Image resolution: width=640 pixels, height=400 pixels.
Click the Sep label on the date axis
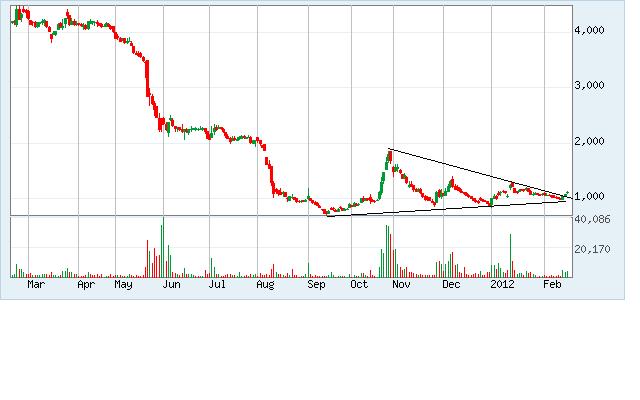(316, 285)
